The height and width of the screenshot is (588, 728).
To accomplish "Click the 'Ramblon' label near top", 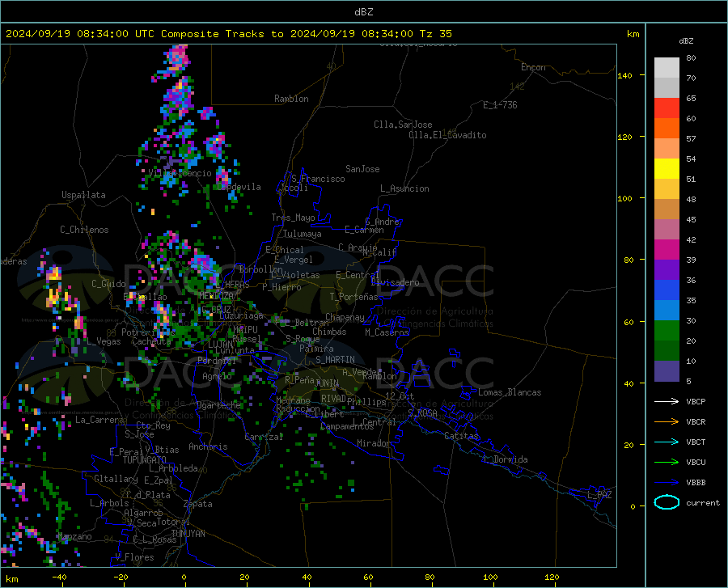I will [291, 99].
